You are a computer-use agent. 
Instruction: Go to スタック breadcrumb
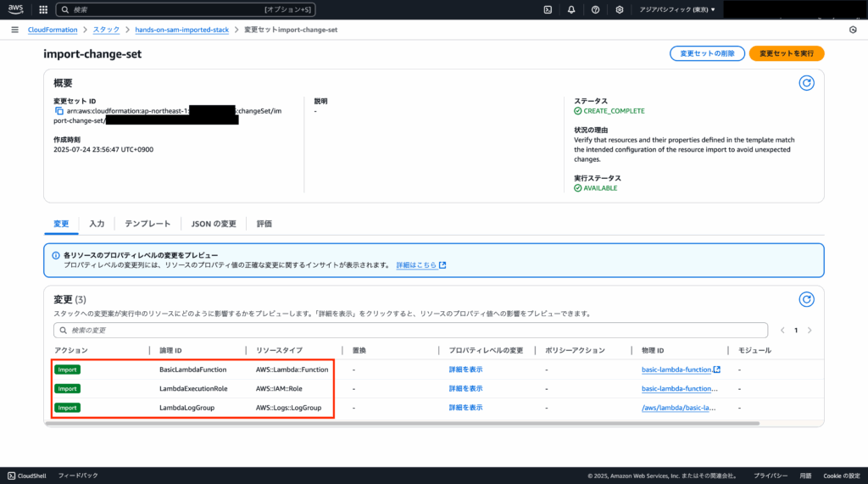[106, 30]
